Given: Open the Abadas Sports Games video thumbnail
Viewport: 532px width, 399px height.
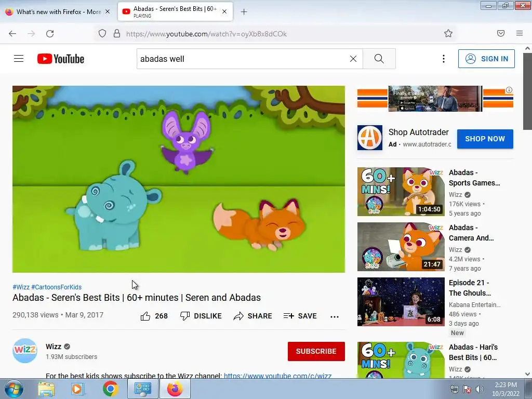Looking at the screenshot, I should (x=401, y=192).
